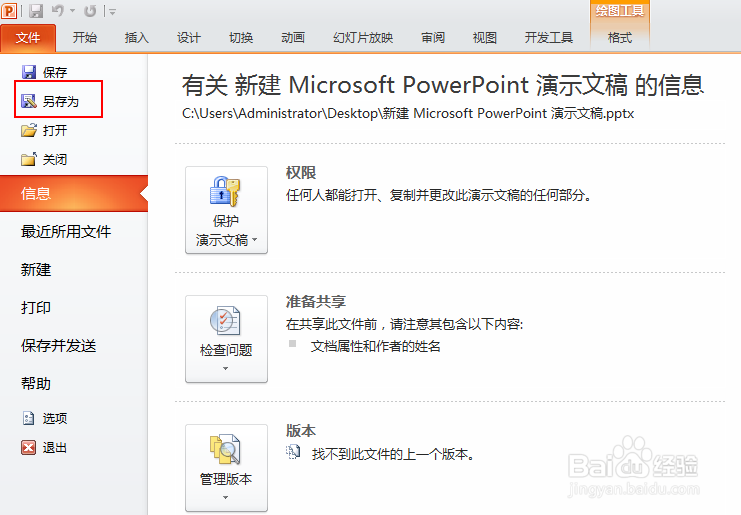Screen dimensions: 741x515
Task: Switch to the 视图 ribbon tab
Action: [x=485, y=38]
